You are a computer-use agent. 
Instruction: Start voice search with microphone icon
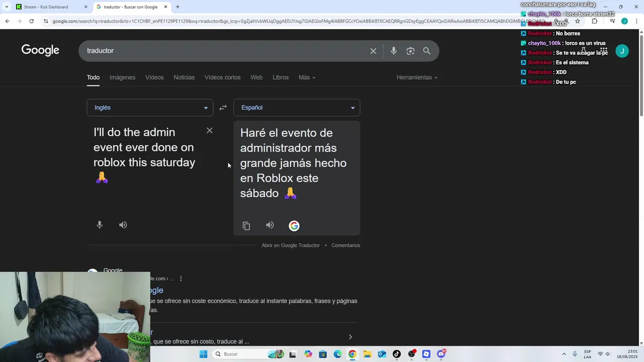[393, 51]
